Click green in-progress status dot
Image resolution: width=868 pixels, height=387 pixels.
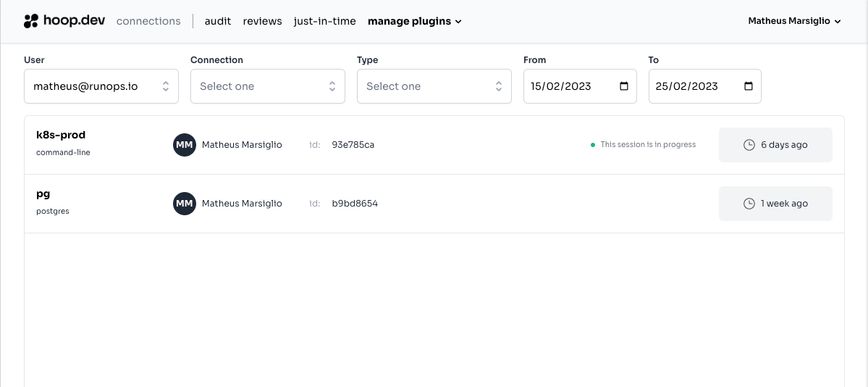[594, 145]
